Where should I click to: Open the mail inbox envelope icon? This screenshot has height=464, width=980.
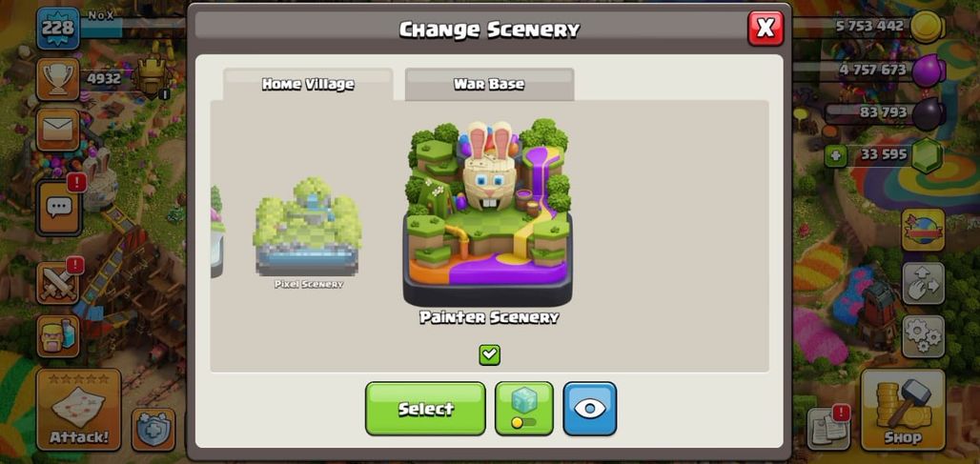click(x=57, y=130)
